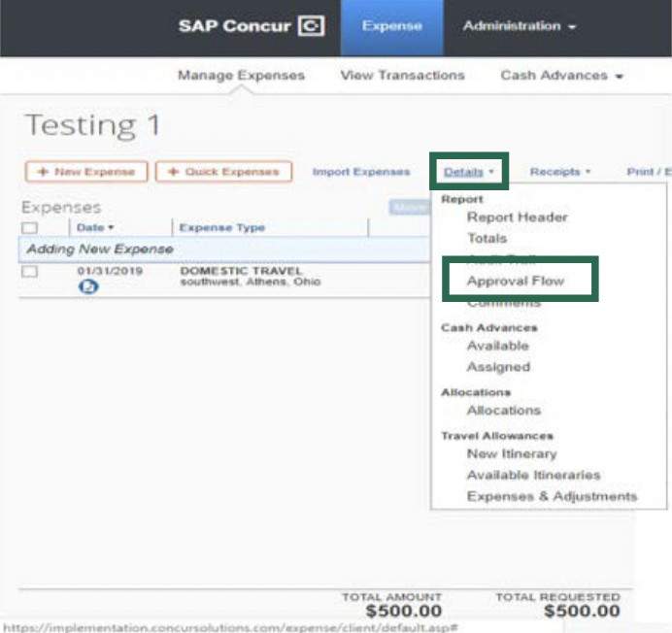The height and width of the screenshot is (633, 672).
Task: Open the Manage Expenses tab
Action: [241, 75]
